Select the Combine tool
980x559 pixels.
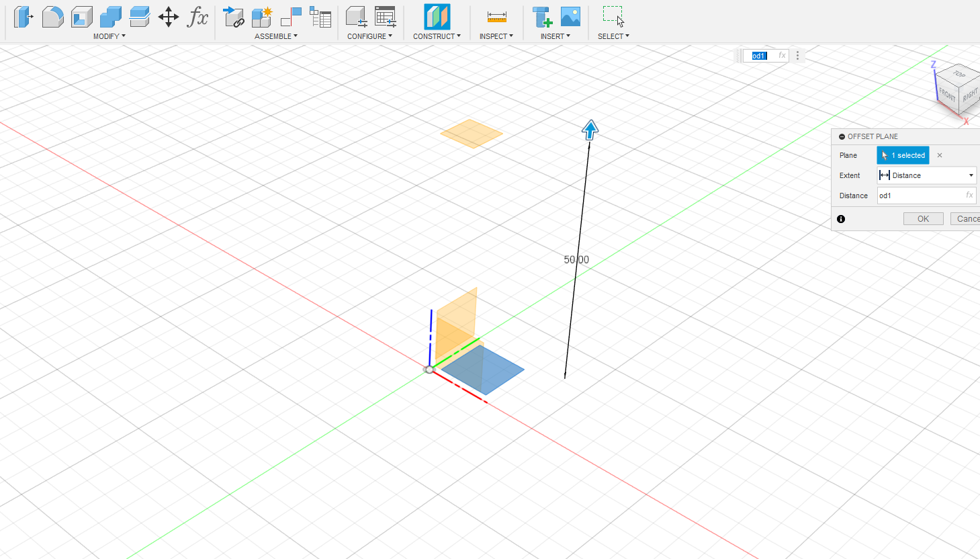click(111, 17)
